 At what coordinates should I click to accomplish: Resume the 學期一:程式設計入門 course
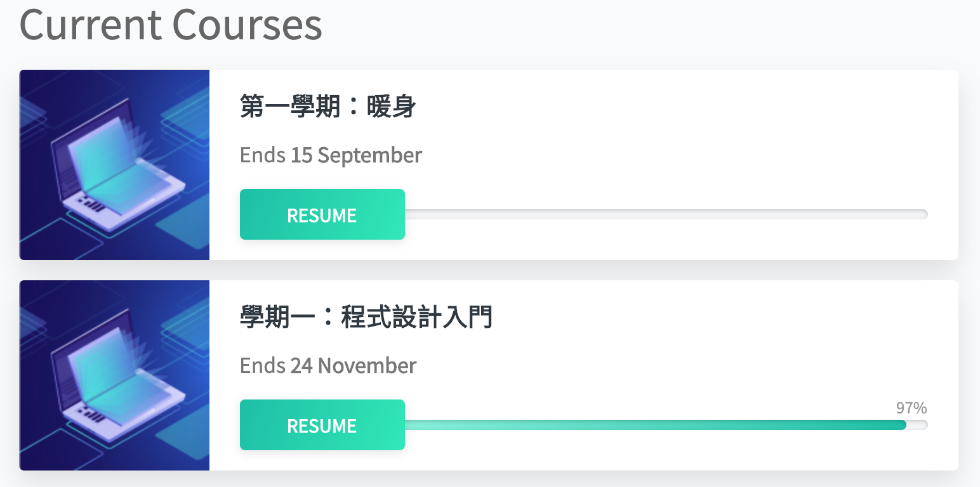[322, 425]
